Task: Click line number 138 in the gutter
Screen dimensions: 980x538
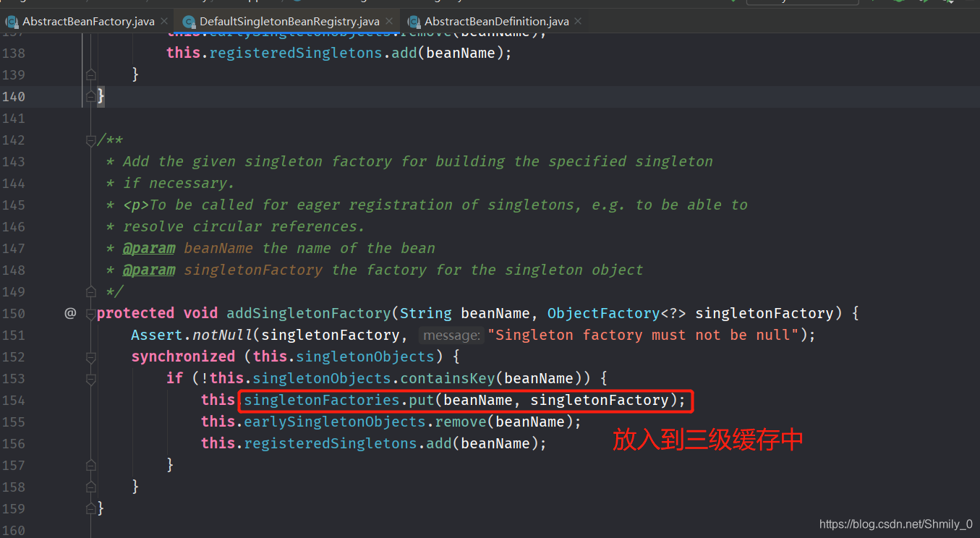Action: (13, 53)
